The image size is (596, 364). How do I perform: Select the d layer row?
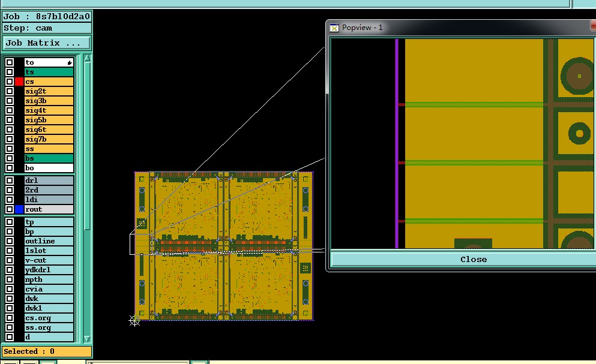(49, 337)
